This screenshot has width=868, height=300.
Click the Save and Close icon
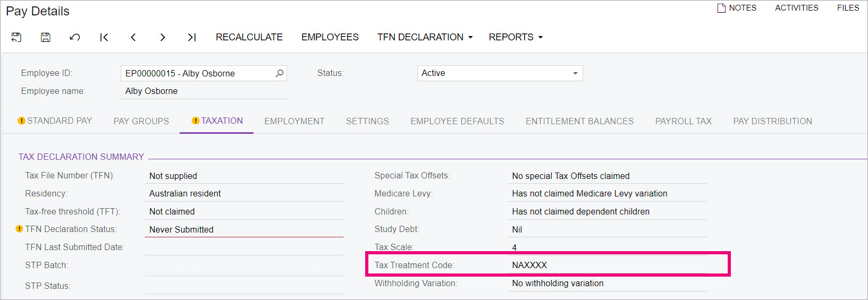[x=16, y=37]
